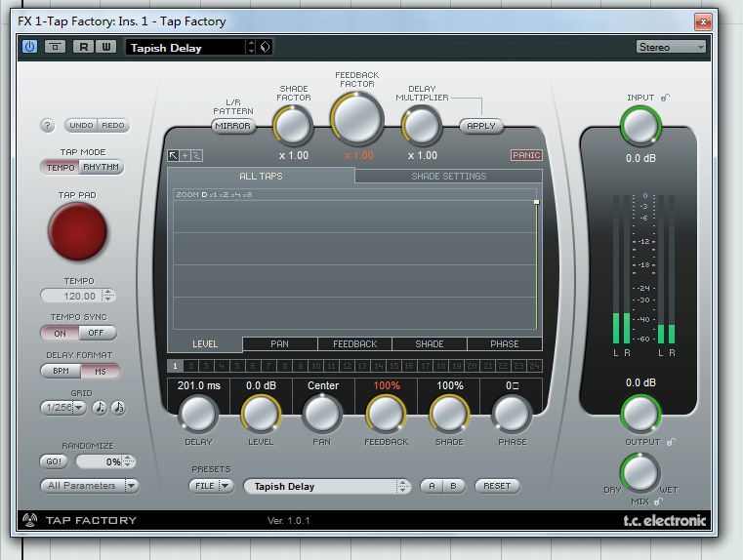Select the dotted note grid icon
The width and height of the screenshot is (743, 560).
coord(99,408)
